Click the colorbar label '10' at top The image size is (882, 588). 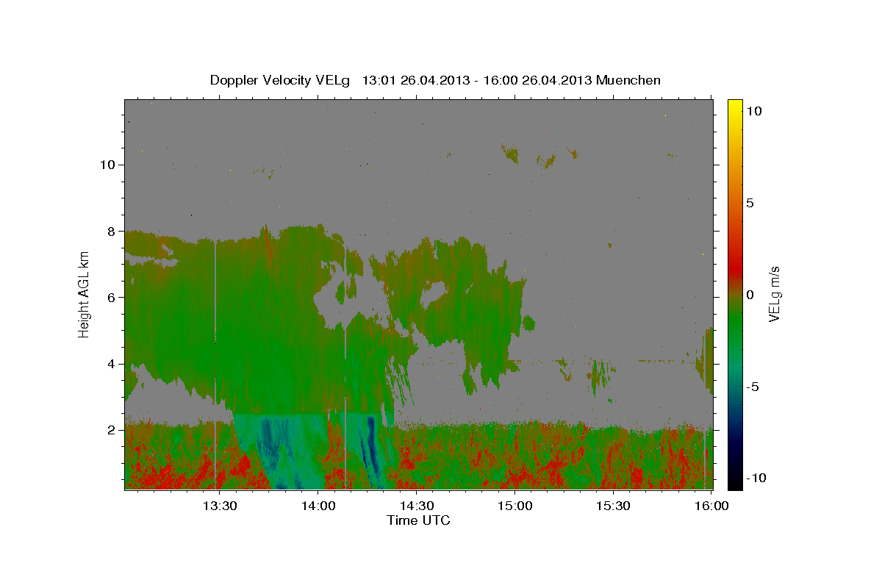pos(754,110)
